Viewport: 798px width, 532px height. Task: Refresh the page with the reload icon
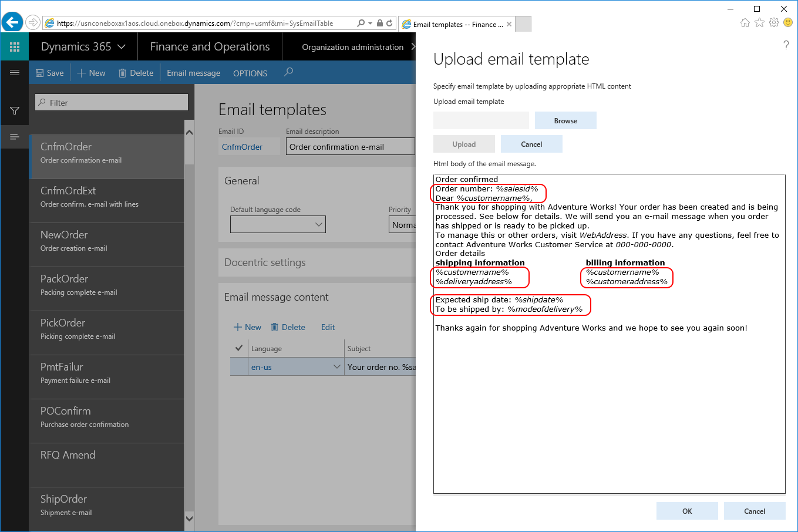point(389,23)
